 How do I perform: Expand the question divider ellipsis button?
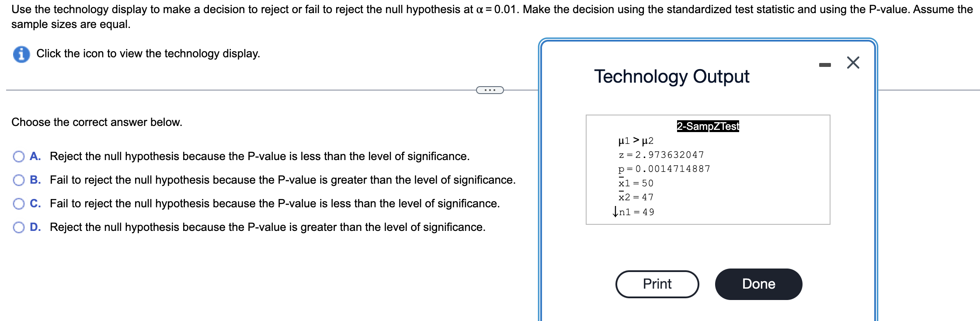pos(490,89)
